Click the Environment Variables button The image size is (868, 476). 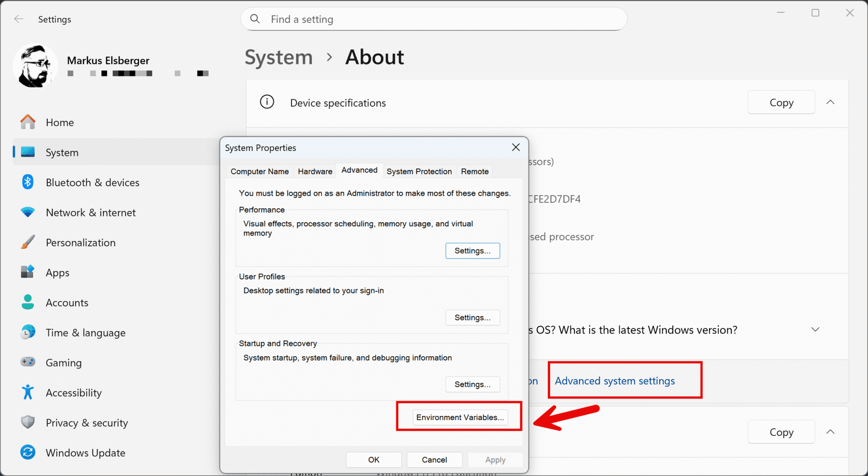460,417
